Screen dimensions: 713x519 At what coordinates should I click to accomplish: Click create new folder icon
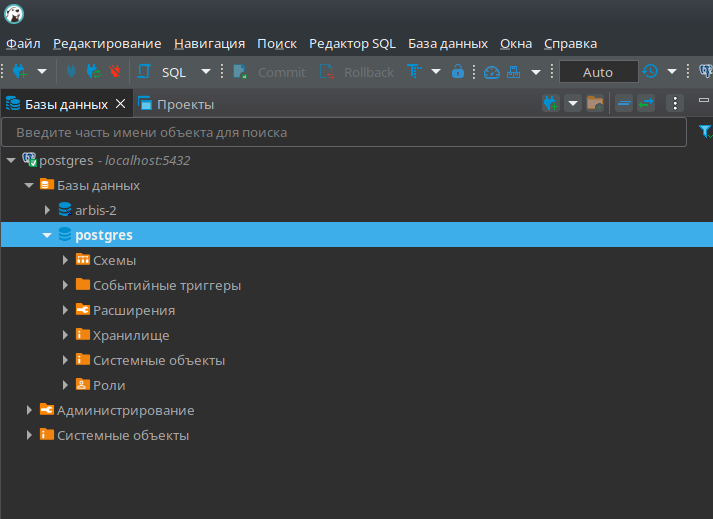pos(595,103)
